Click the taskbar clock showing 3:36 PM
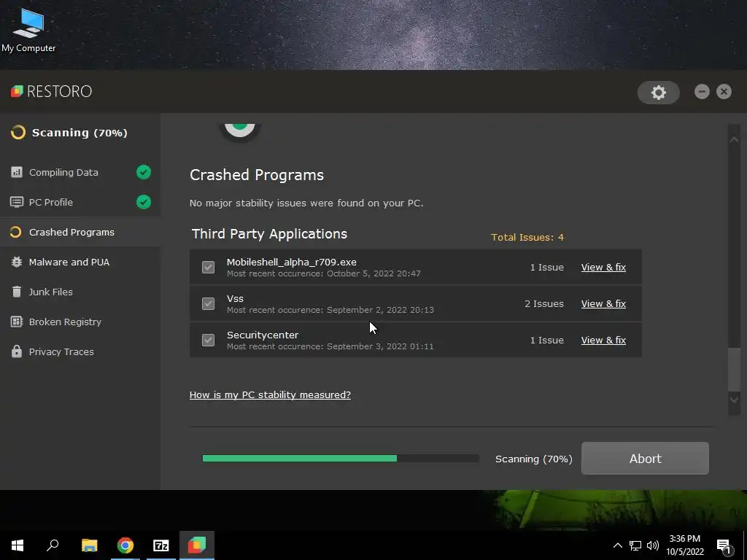Image resolution: width=747 pixels, height=560 pixels. (684, 545)
